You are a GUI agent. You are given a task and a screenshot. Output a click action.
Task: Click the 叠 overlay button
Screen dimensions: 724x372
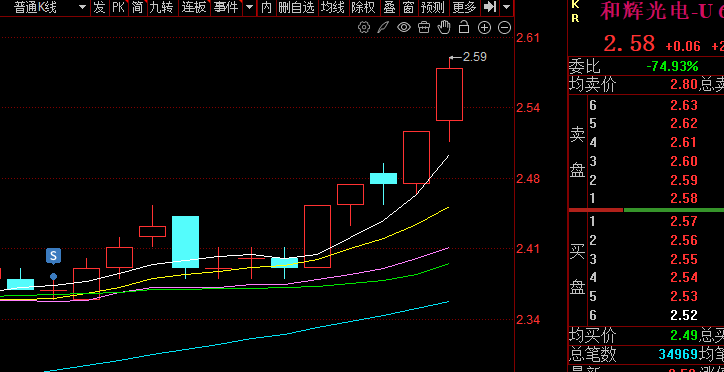tap(389, 7)
